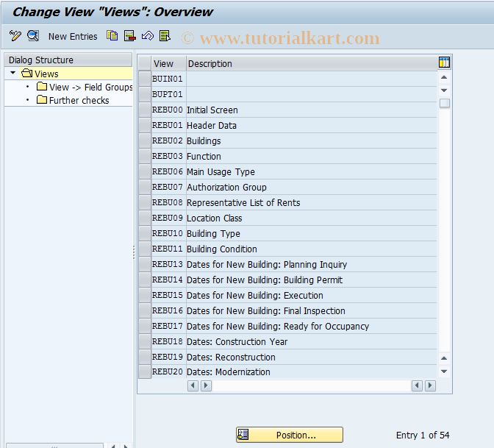The width and height of the screenshot is (494, 448).
Task: Click the Undo Change icon
Action: pyautogui.click(x=148, y=35)
